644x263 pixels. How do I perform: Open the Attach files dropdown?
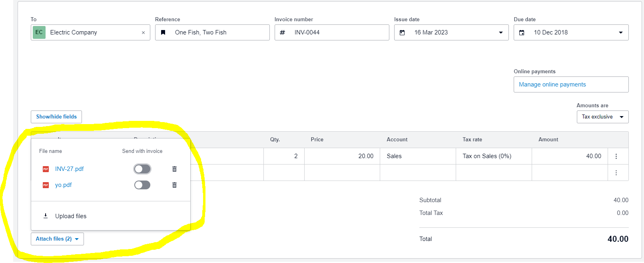pyautogui.click(x=57, y=239)
